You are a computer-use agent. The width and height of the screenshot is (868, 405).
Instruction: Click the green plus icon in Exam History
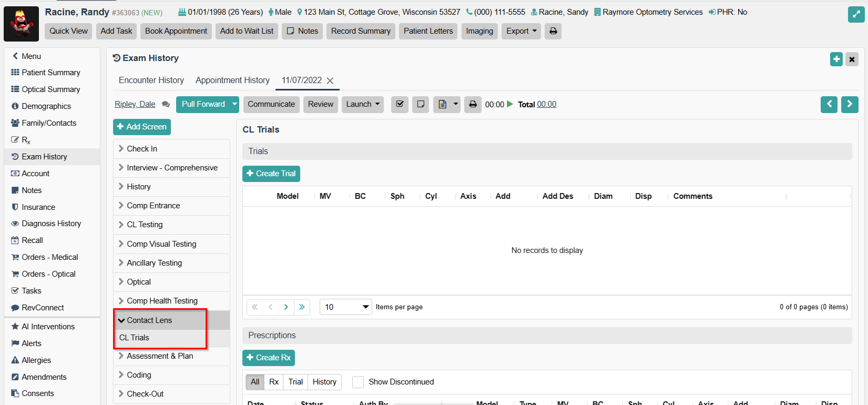pos(836,59)
